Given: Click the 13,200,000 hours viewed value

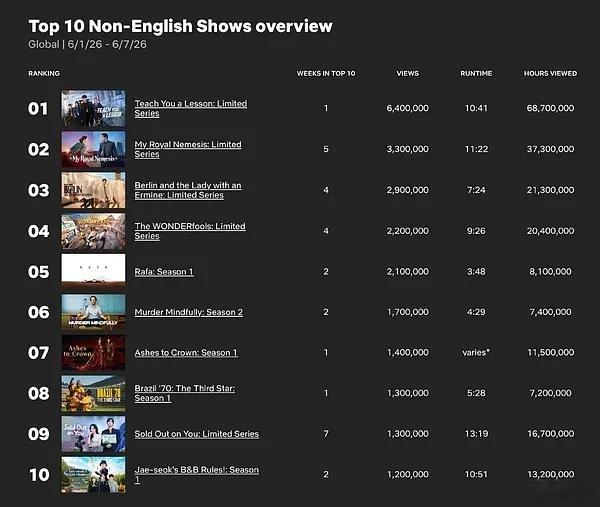Looking at the screenshot, I should 551,475.
